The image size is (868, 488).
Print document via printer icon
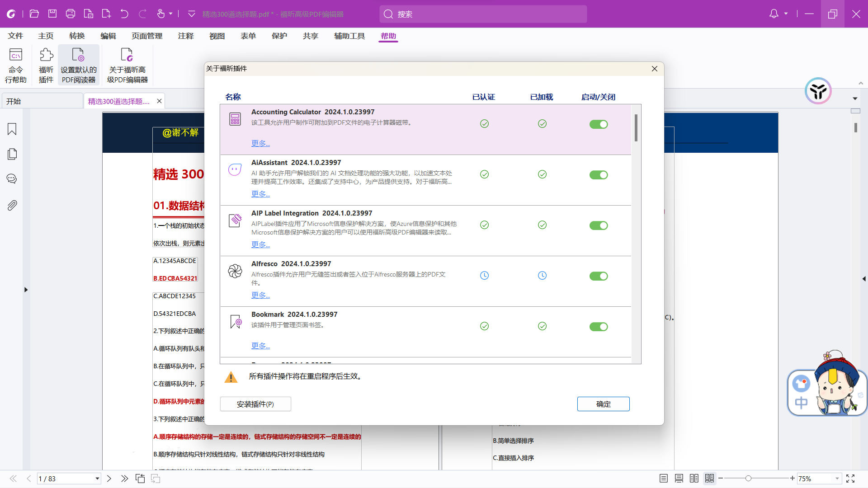coord(71,14)
